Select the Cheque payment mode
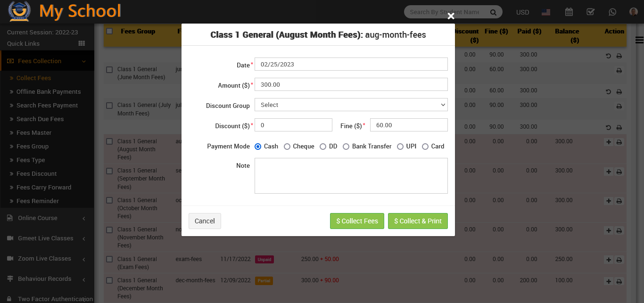 287,147
